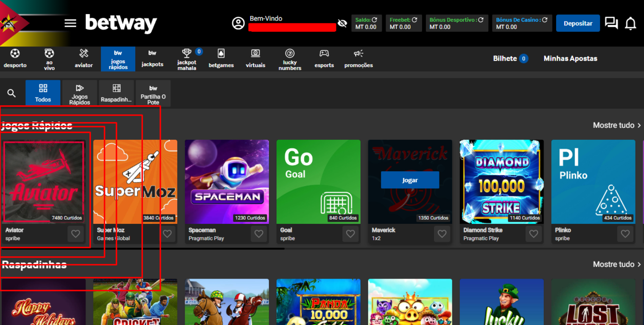This screenshot has width=644, height=325.
Task: Favorite the Diamond Strike heart
Action: click(534, 234)
